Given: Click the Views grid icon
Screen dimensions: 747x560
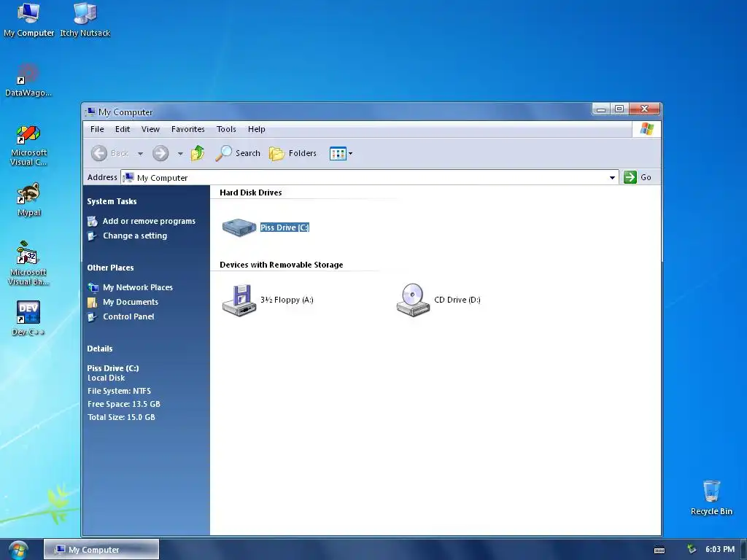Looking at the screenshot, I should point(338,153).
